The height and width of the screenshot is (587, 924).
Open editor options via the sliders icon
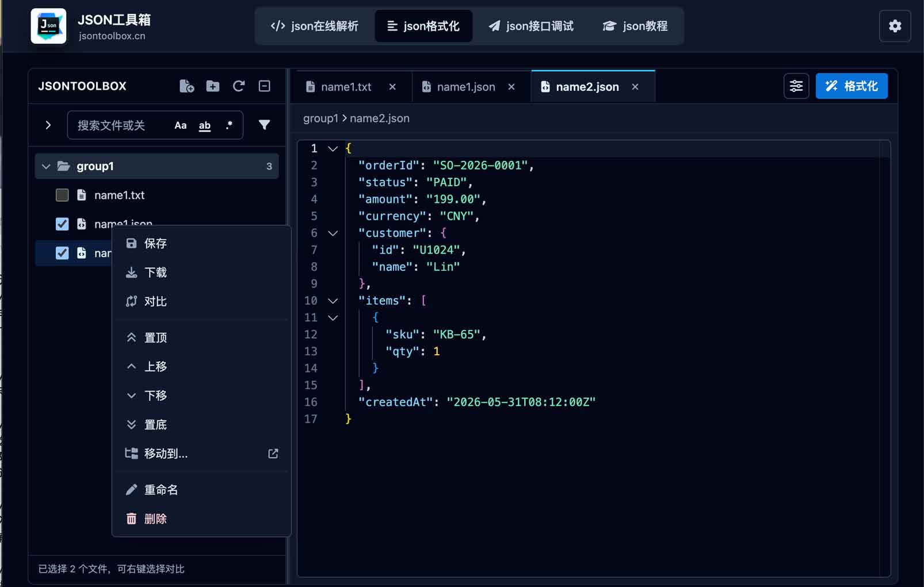tap(796, 86)
